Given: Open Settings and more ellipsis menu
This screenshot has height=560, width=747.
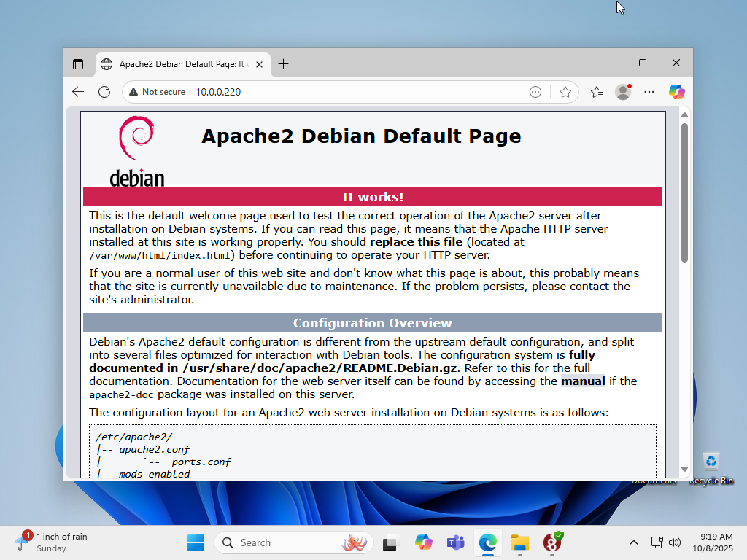Looking at the screenshot, I should point(649,92).
